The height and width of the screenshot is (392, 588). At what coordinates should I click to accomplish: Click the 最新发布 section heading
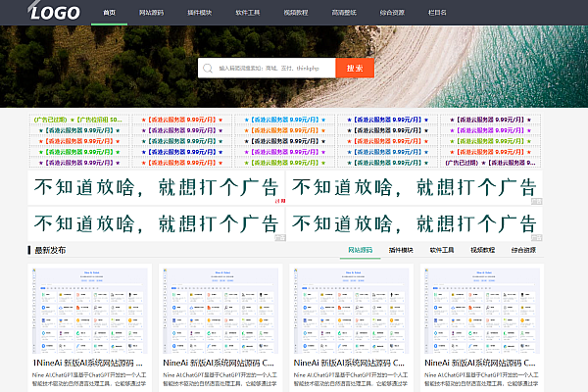pos(50,250)
